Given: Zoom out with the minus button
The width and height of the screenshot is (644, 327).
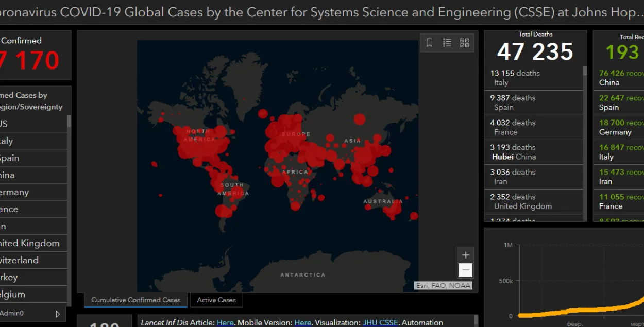Looking at the screenshot, I should click(x=465, y=270).
